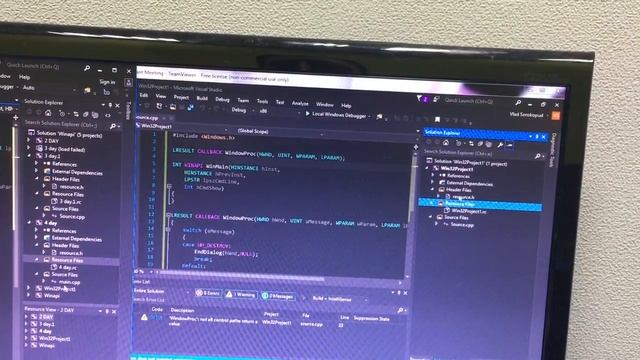Open the Build menu

click(x=202, y=98)
